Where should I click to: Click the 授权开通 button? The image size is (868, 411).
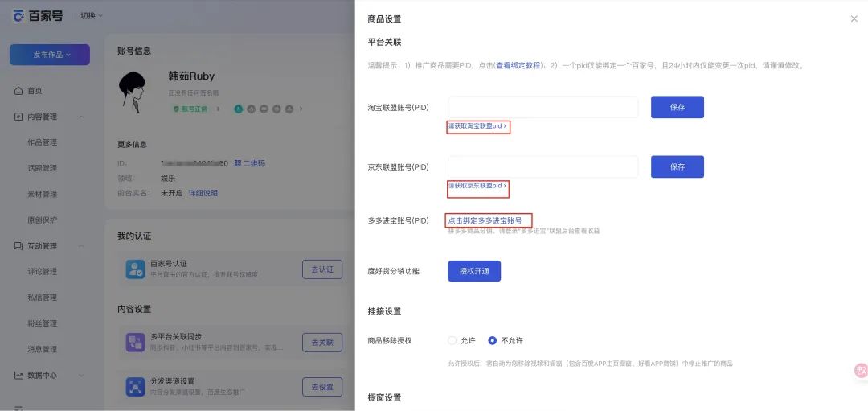(x=474, y=271)
